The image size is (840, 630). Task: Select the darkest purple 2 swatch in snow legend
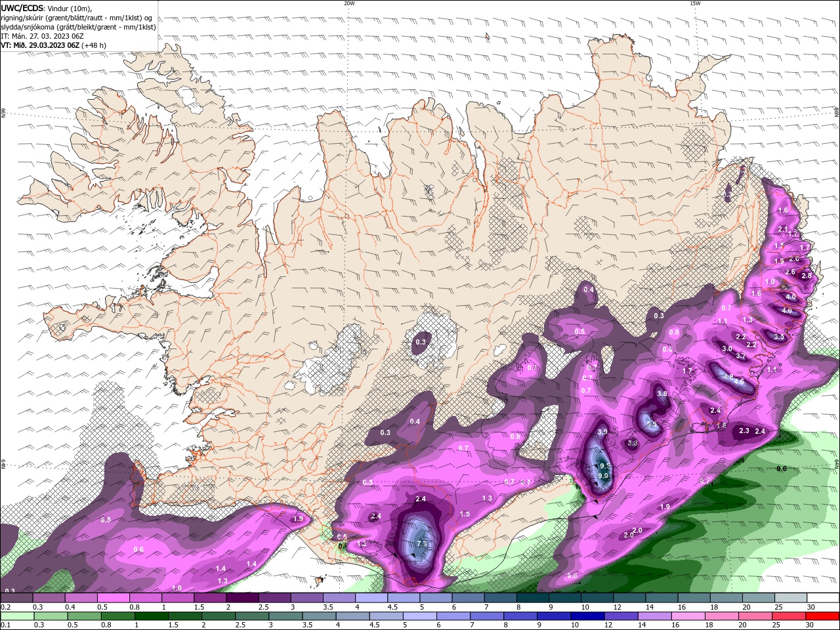tap(241, 598)
